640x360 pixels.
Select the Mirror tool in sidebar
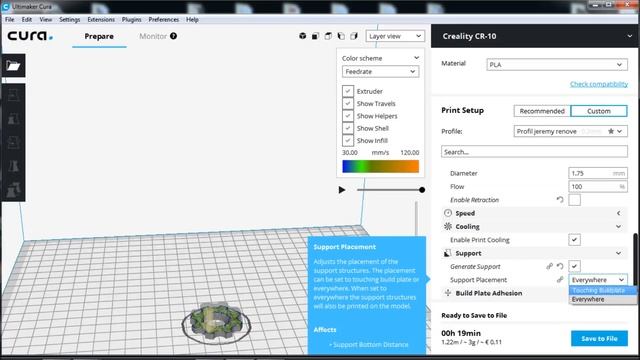13,166
